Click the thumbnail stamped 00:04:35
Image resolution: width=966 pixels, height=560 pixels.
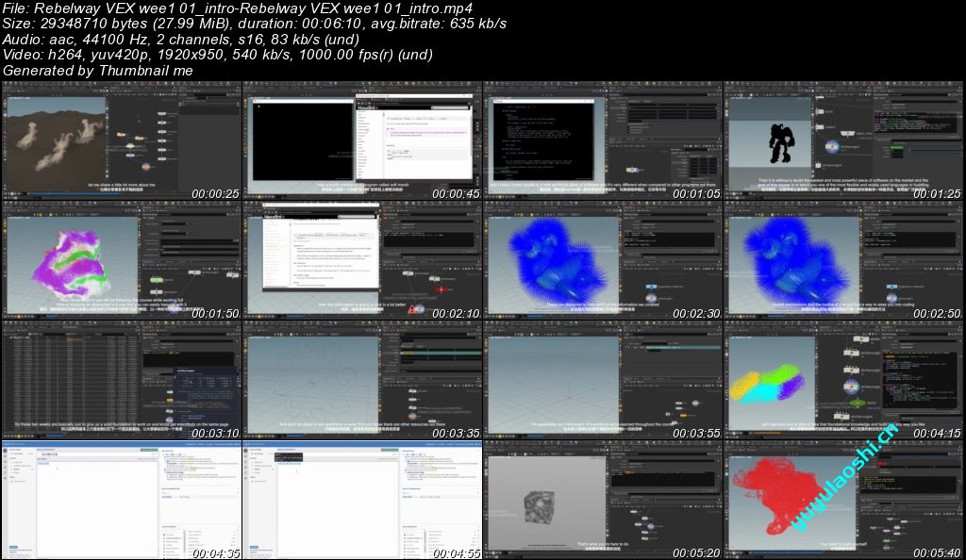click(122, 501)
